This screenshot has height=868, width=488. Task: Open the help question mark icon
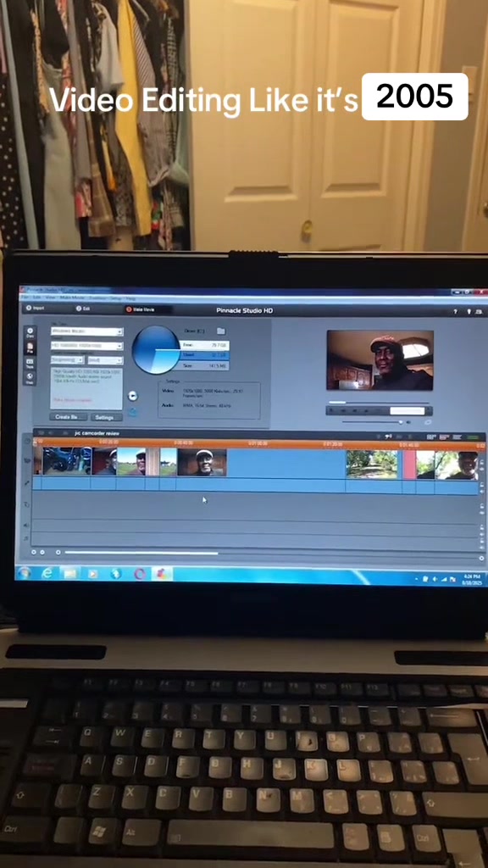[x=455, y=312]
